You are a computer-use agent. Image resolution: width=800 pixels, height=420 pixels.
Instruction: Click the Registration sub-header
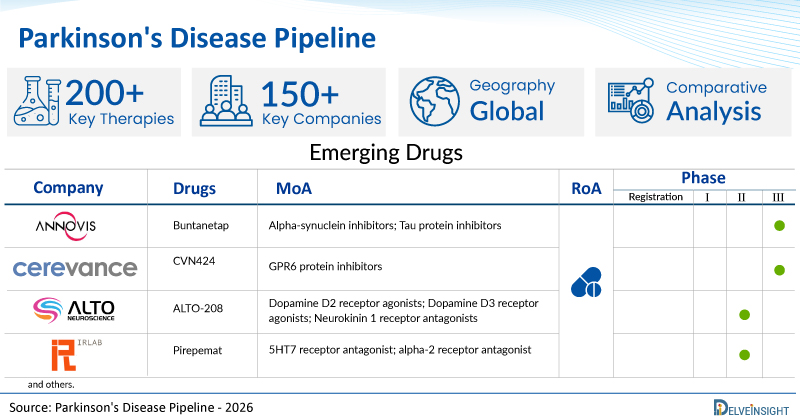pos(656,197)
